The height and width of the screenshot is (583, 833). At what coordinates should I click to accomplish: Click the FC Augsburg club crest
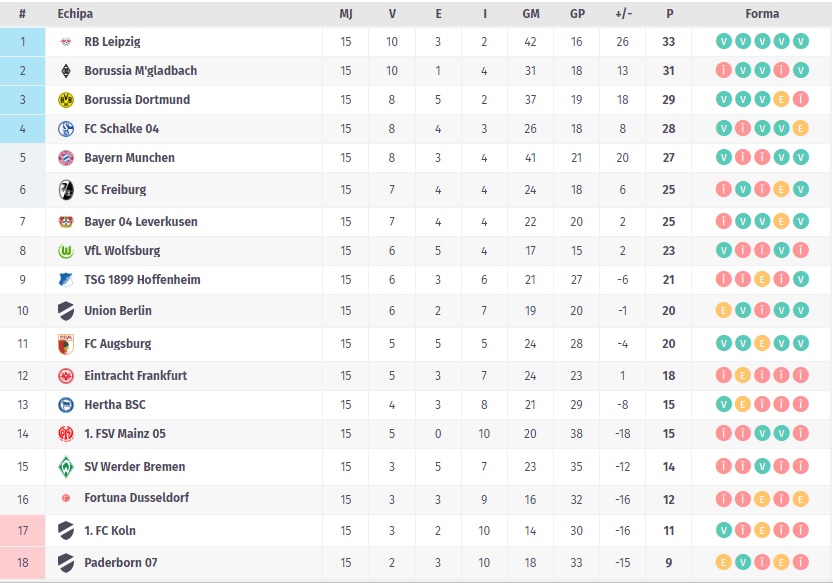click(x=66, y=344)
